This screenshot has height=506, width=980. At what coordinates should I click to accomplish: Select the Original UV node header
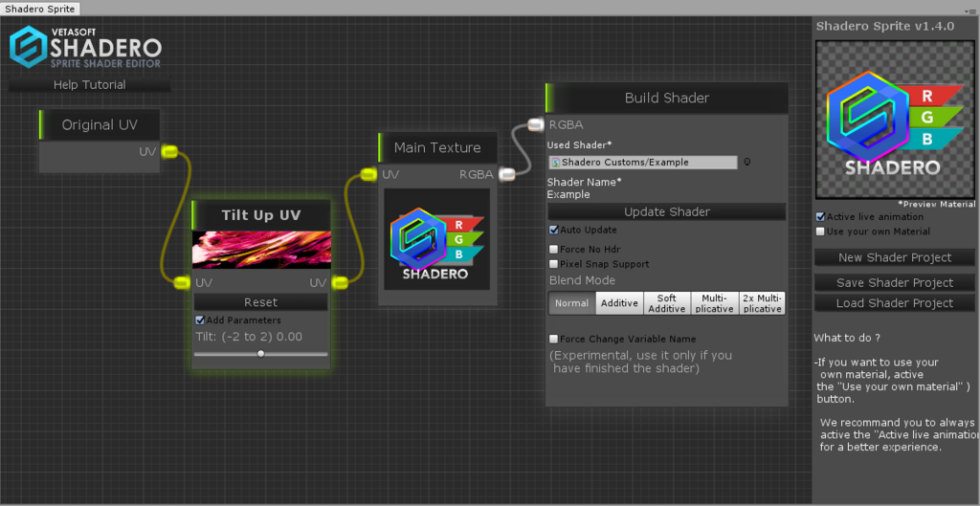[x=100, y=125]
